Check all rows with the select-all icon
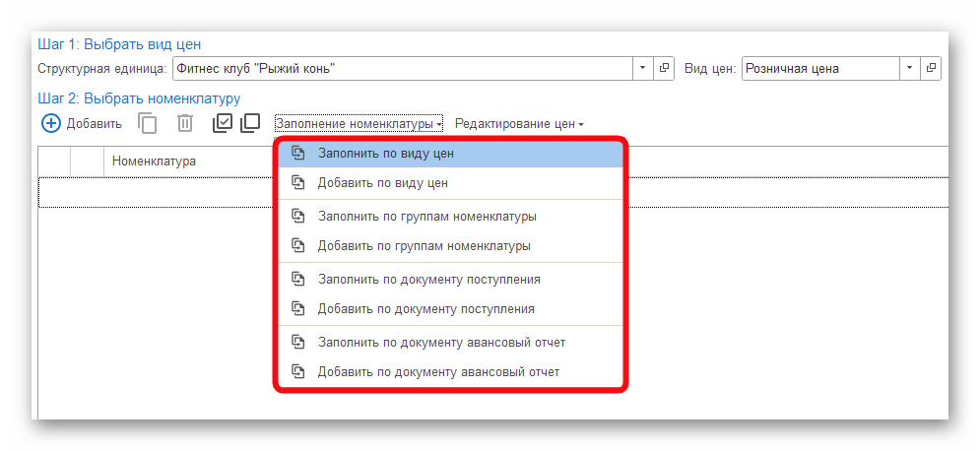This screenshot has height=451, width=980. pos(223,123)
